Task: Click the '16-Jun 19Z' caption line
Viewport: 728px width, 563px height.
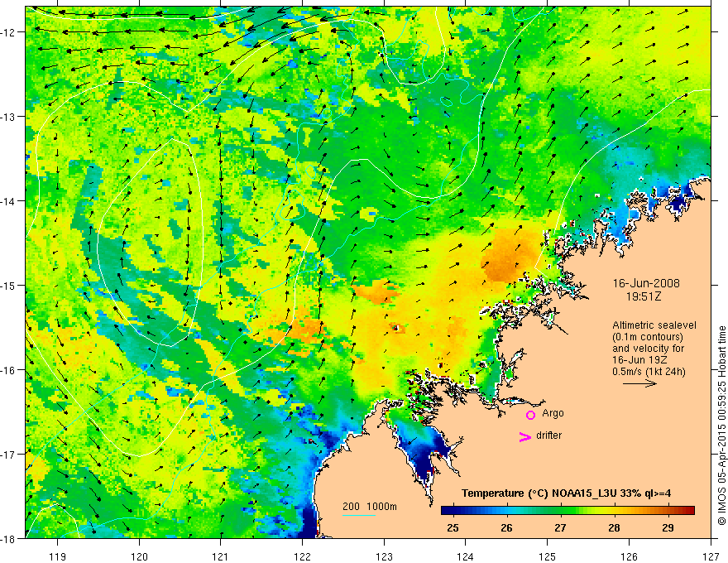Action: (x=640, y=360)
